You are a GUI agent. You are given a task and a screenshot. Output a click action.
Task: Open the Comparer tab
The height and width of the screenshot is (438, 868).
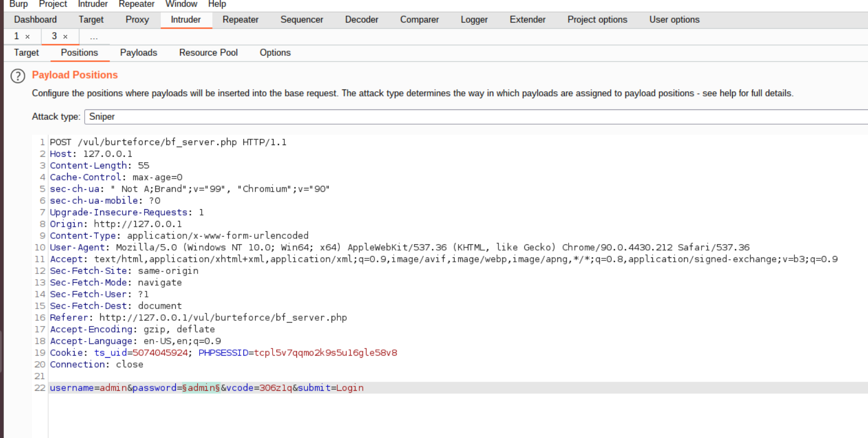pos(420,19)
